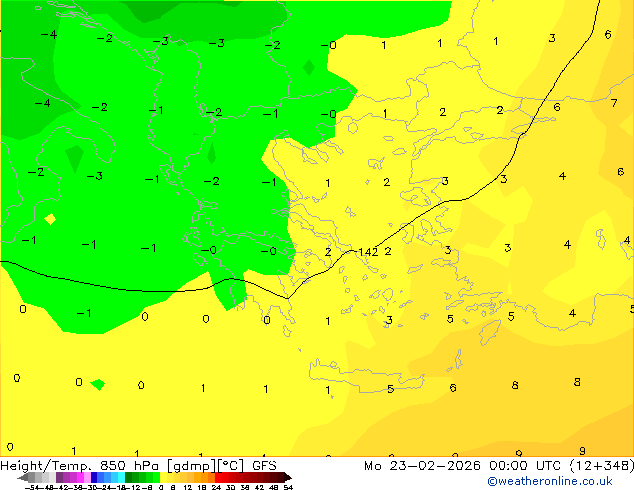Select the dark purple swatch above legend value -42
Viewport: 634px width, 490px height.
point(59,477)
